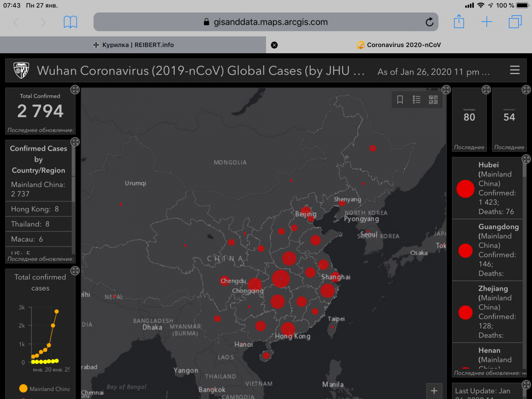Viewport: 532px width, 399px height.
Task: Select Hong Kong in country list
Action: (x=35, y=209)
